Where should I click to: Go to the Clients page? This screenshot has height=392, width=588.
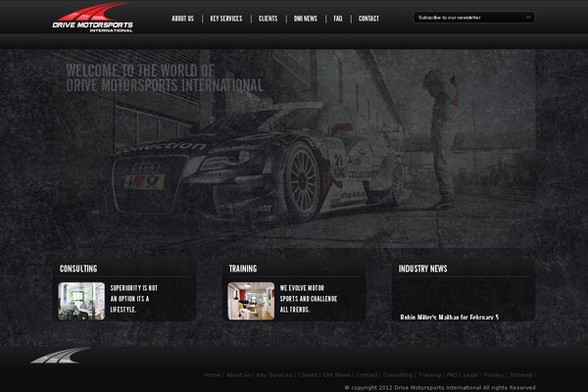tap(269, 19)
